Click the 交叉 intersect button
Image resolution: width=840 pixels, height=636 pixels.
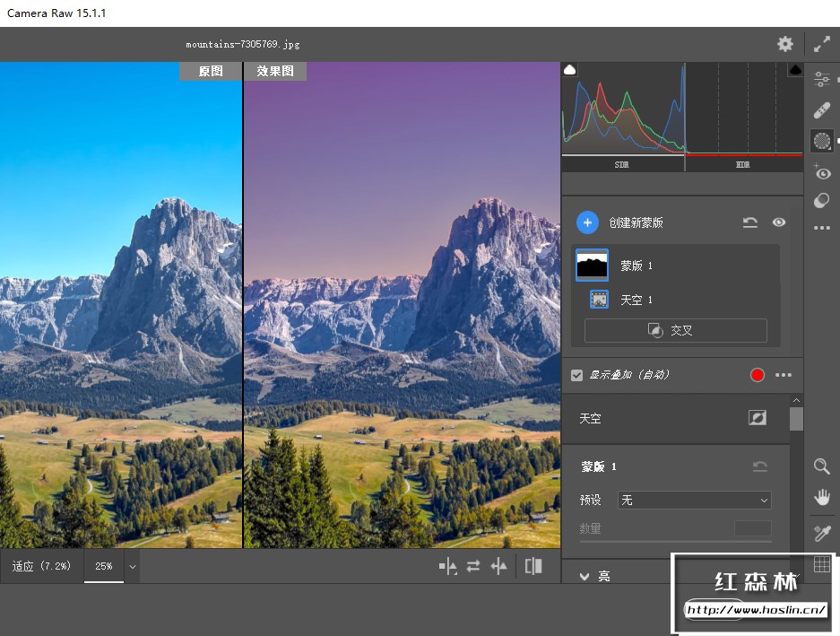point(675,330)
